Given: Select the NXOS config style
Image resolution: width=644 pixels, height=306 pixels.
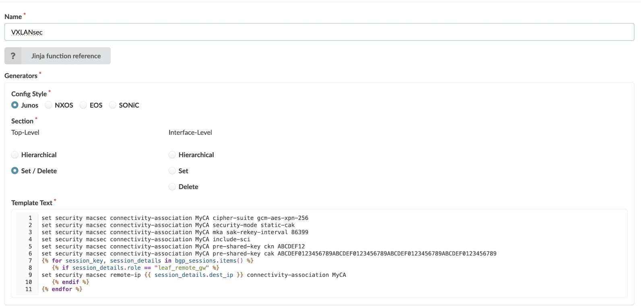Looking at the screenshot, I should coord(49,105).
